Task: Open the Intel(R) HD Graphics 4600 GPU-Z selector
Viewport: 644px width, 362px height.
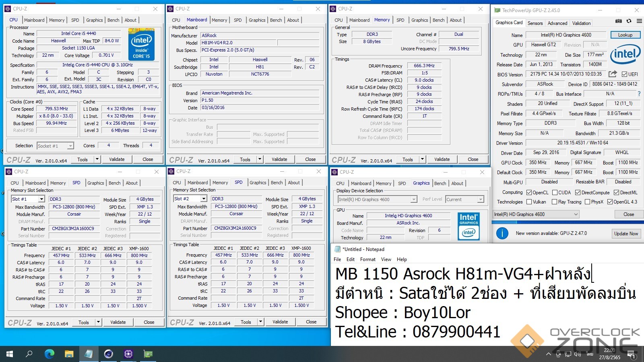Action: tap(536, 214)
